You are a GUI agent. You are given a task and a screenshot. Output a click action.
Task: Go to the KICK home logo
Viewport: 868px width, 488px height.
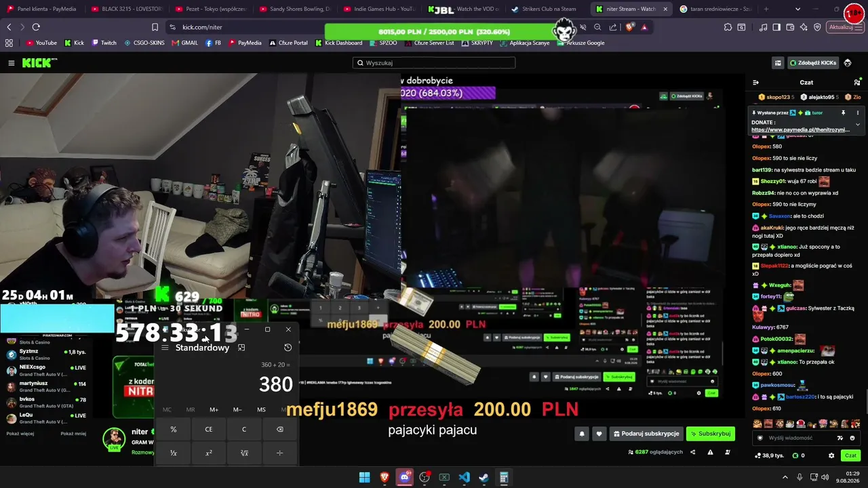pos(39,63)
